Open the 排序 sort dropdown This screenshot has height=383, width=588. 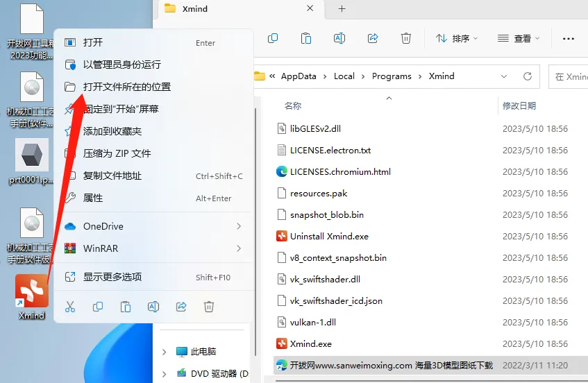coord(457,38)
